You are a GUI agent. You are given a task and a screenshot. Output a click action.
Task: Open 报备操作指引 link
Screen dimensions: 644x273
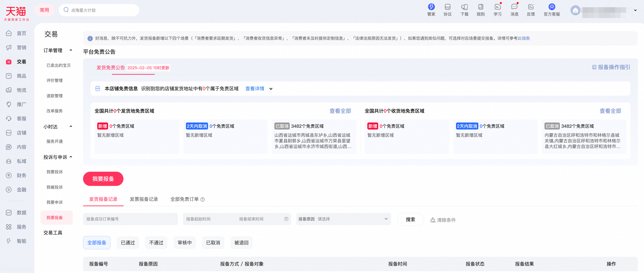[x=611, y=67]
